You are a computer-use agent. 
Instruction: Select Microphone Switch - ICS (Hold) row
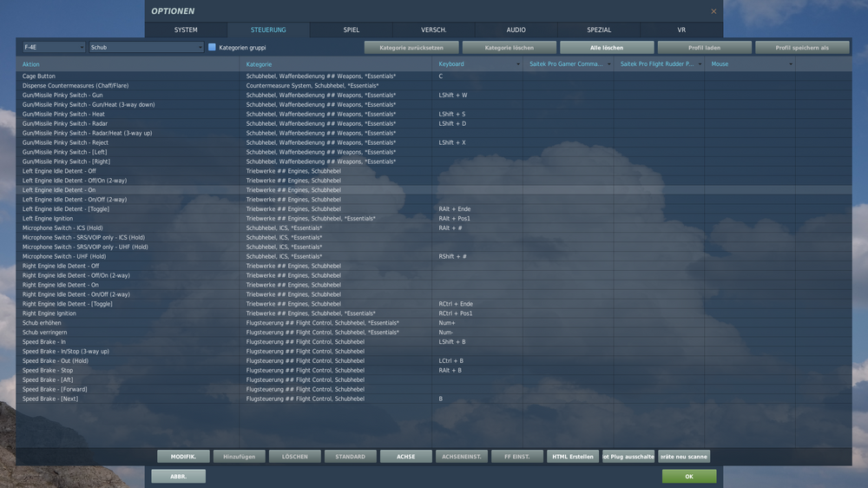coord(433,228)
